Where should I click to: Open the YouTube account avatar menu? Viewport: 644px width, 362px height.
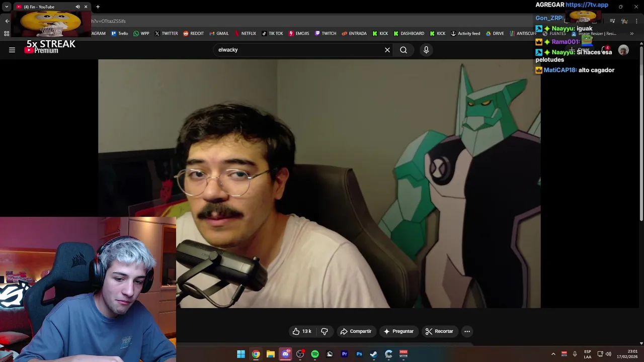click(623, 50)
